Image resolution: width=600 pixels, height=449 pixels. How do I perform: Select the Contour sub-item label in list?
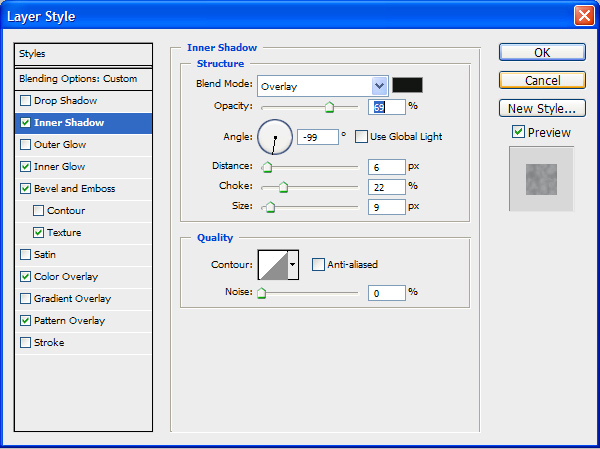point(66,211)
